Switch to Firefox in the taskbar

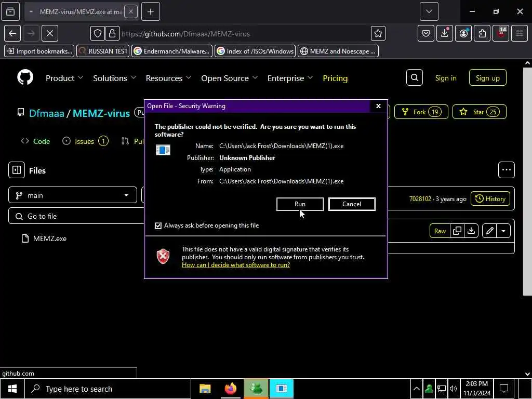(x=230, y=389)
